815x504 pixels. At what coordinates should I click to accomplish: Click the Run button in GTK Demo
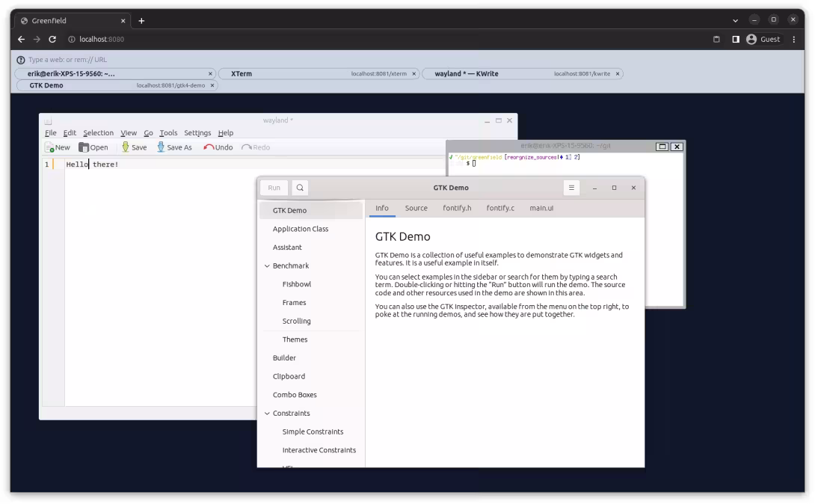tap(274, 188)
